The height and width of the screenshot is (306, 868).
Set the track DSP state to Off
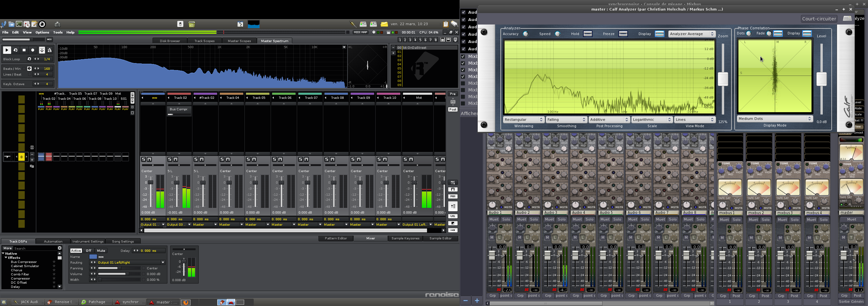click(x=88, y=251)
